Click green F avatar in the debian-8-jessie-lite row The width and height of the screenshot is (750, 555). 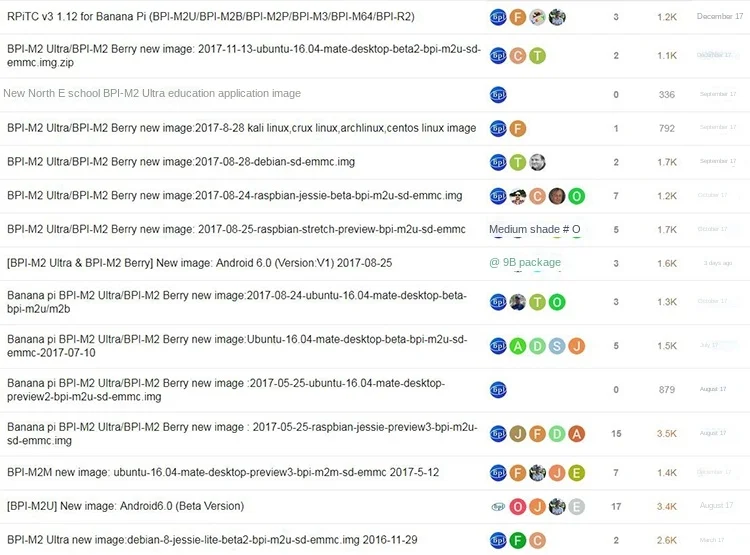pos(518,541)
